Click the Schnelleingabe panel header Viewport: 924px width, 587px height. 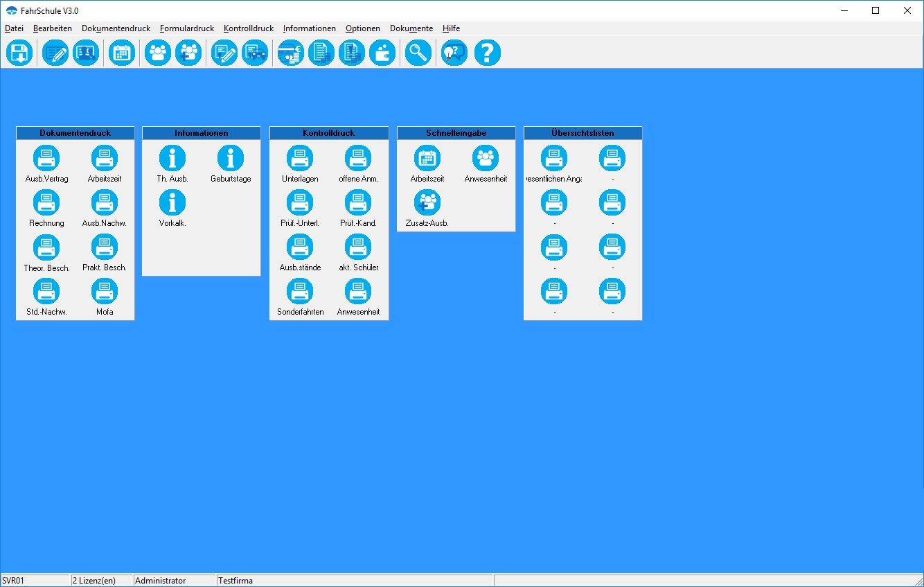click(x=456, y=133)
